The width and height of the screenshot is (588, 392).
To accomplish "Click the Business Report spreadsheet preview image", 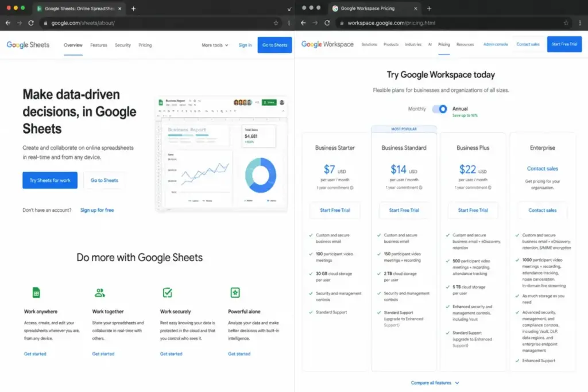I will tap(222, 154).
